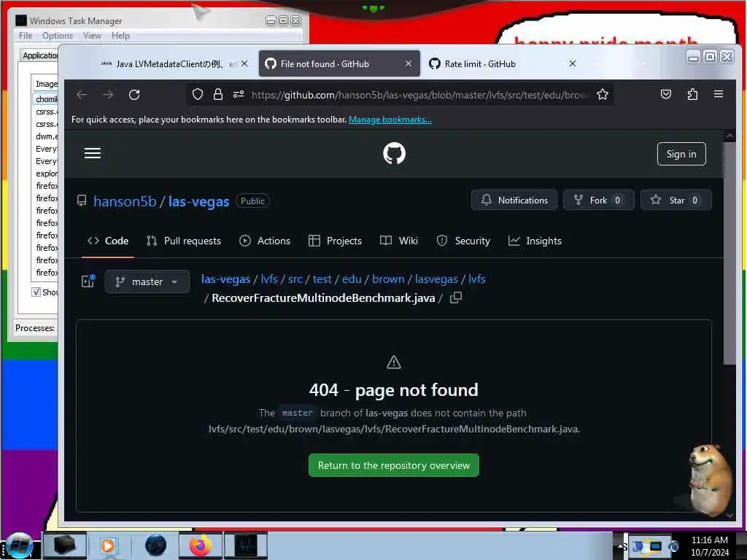
Task: Open the Firefox taskbar icon
Action: (201, 545)
